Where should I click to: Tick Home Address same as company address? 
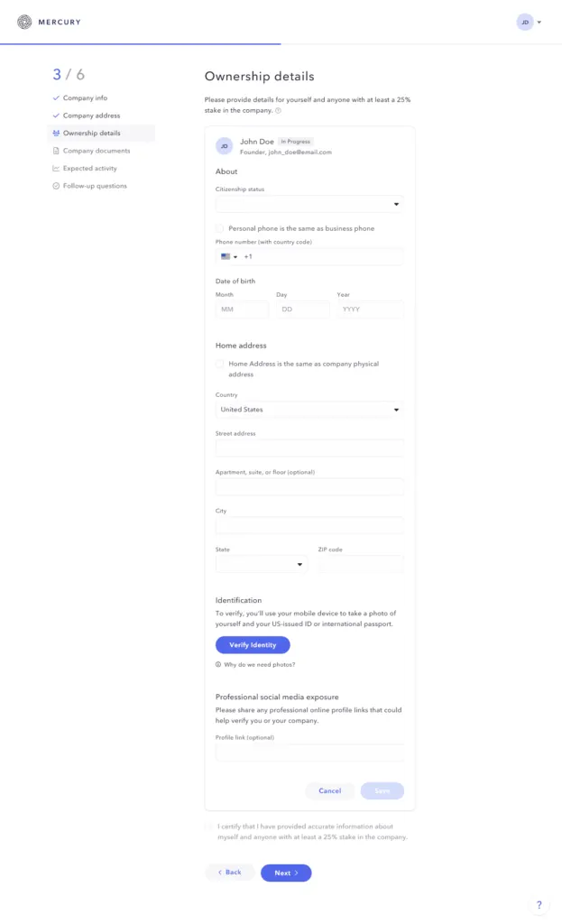pos(220,364)
